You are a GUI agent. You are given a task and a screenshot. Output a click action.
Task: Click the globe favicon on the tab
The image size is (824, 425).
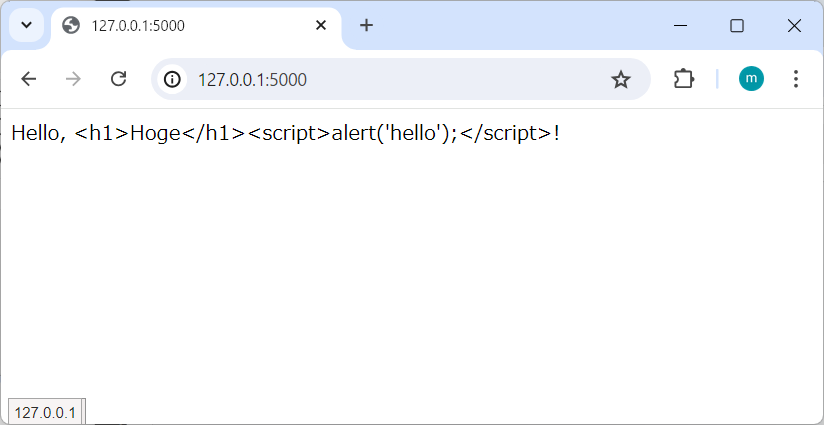pyautogui.click(x=71, y=26)
